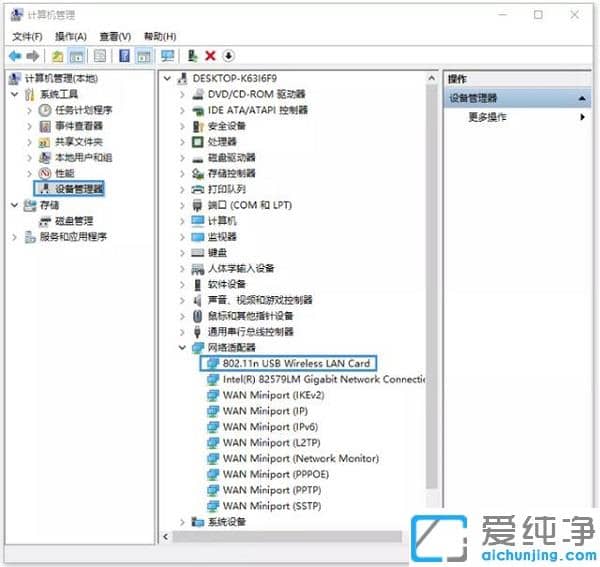Expand the 处理器 category chevron
This screenshot has height=567, width=600.
tap(182, 142)
